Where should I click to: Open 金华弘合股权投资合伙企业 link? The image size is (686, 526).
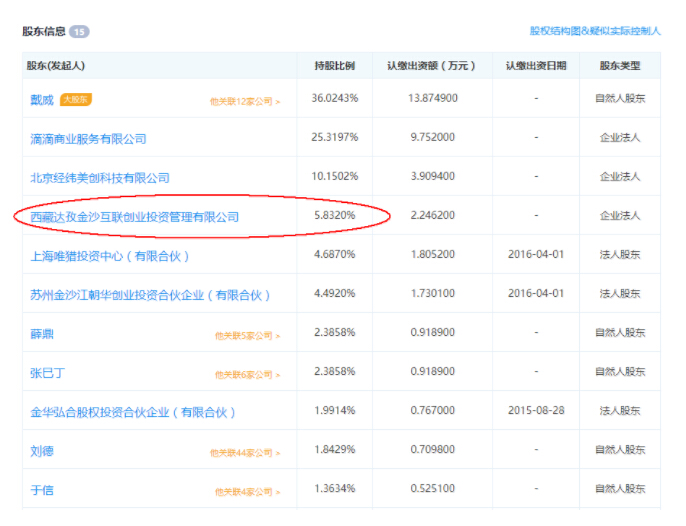[133, 412]
